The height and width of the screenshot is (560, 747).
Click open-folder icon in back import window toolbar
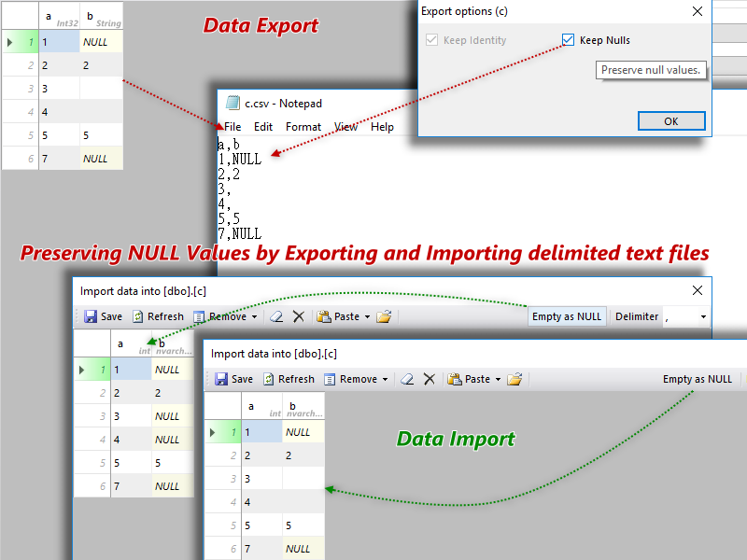click(x=384, y=316)
